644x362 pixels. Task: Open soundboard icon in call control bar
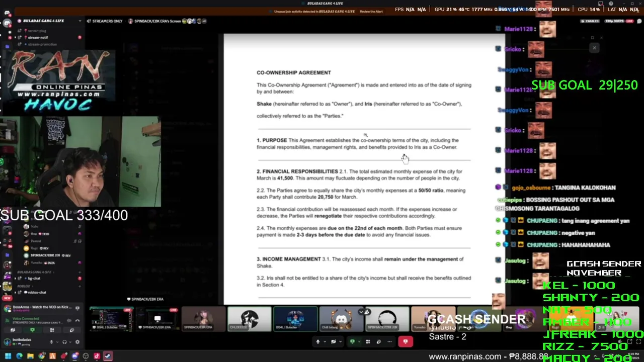[378, 342]
